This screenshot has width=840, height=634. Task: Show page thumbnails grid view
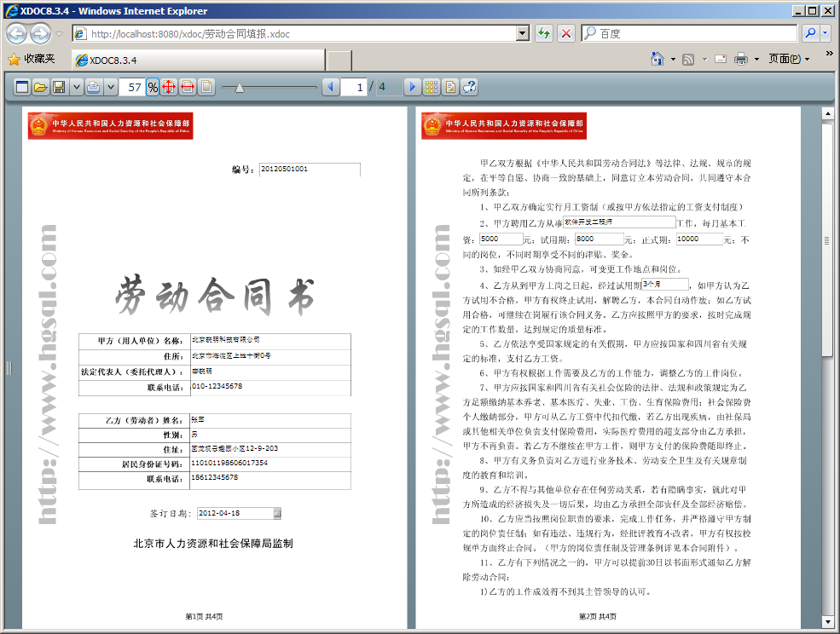(x=432, y=87)
